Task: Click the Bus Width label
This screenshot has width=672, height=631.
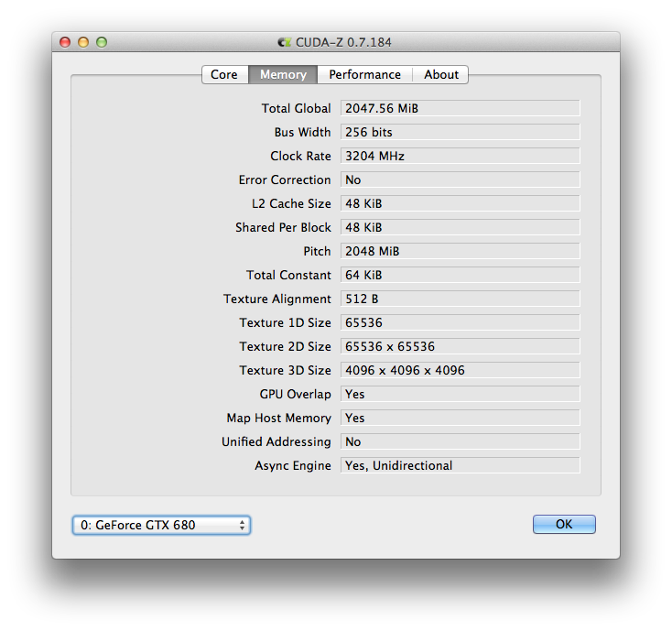Action: pyautogui.click(x=302, y=132)
